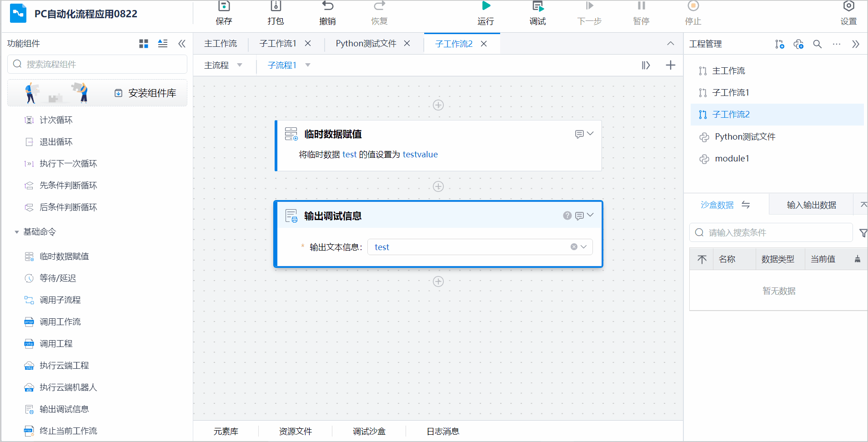Toggle the 沙盒数据 switch arrows icon
The height and width of the screenshot is (442, 868).
(x=746, y=205)
